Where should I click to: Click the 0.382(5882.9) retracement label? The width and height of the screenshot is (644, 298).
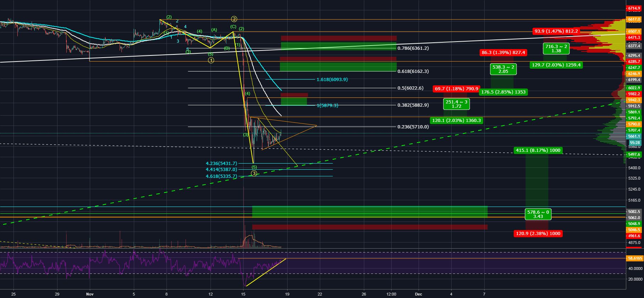click(x=413, y=105)
